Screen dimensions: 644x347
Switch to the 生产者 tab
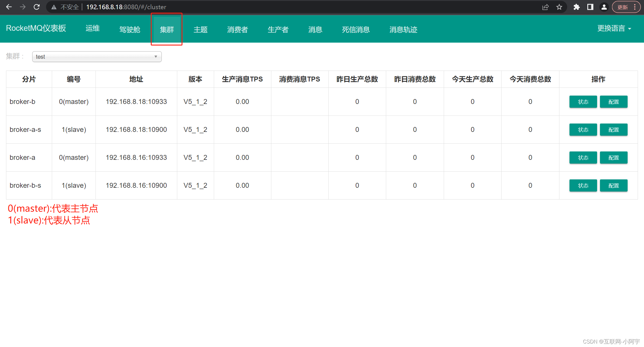pos(278,29)
